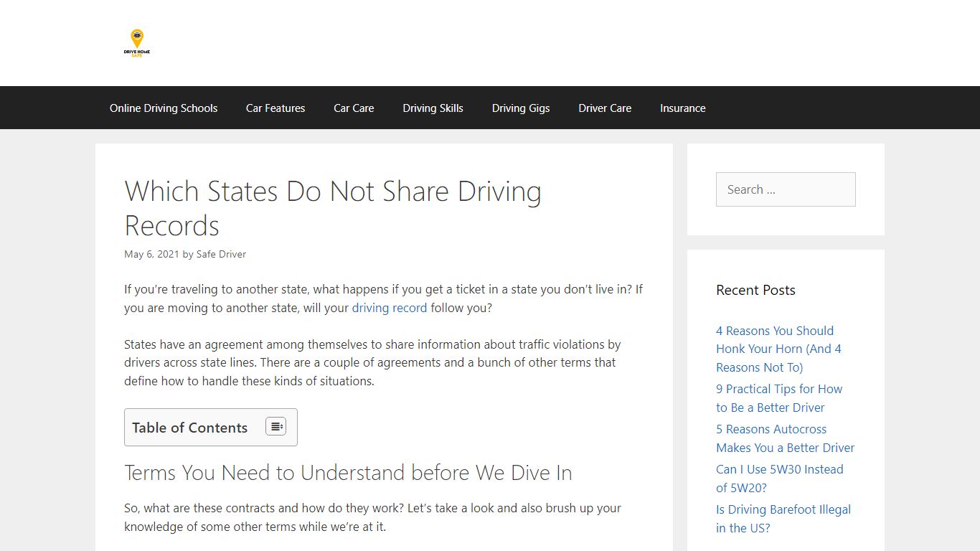
Task: Click the 'Which States Do Not Share Driving Records' title
Action: 333,208
